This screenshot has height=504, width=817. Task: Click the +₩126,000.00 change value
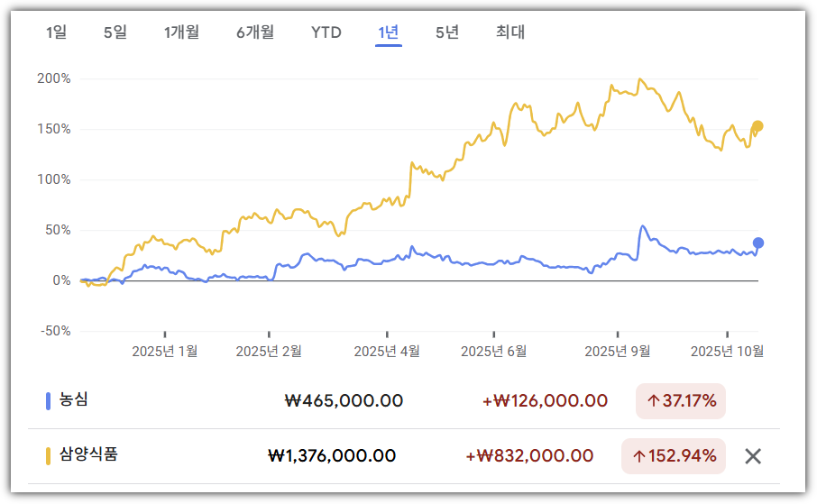coord(545,401)
